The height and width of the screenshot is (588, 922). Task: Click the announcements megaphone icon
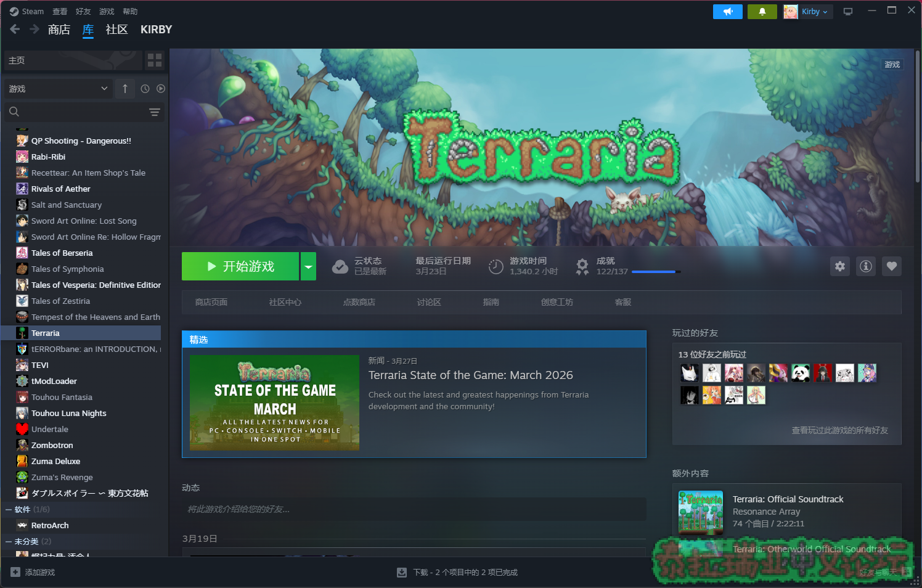pos(727,12)
